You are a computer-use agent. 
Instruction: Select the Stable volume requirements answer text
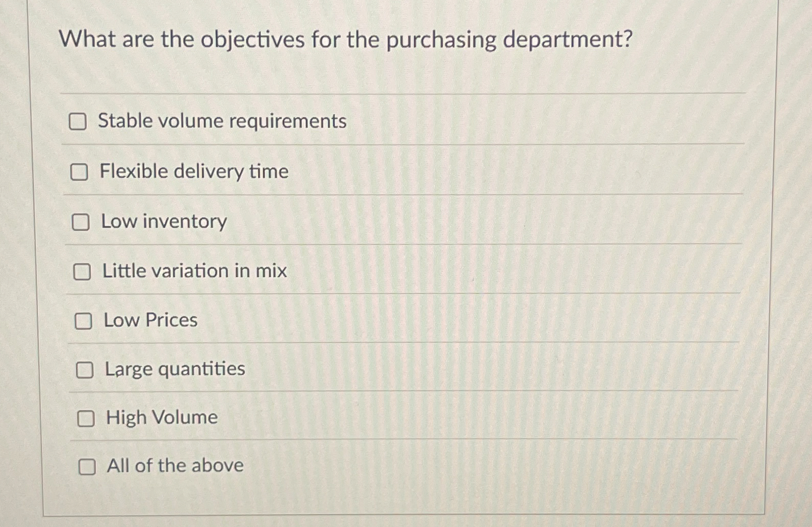coord(223,121)
